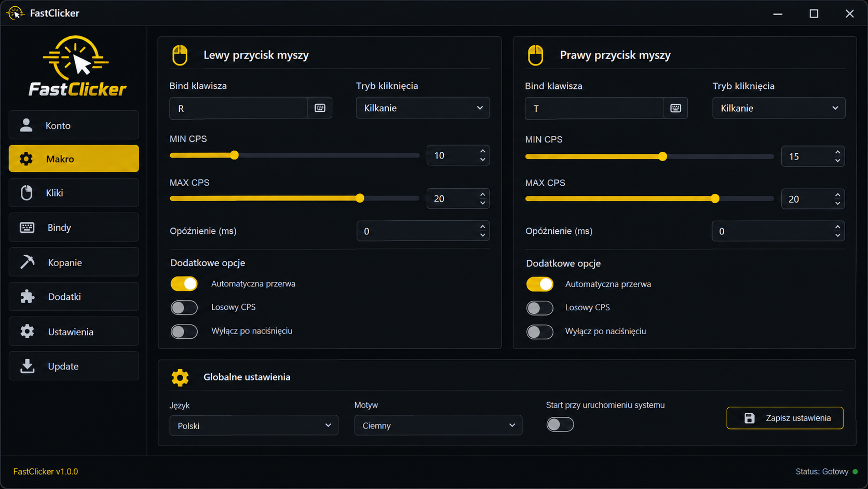Viewport: 868px width, 489px height.
Task: Expand the Język dropdown showing Polski
Action: 254,426
